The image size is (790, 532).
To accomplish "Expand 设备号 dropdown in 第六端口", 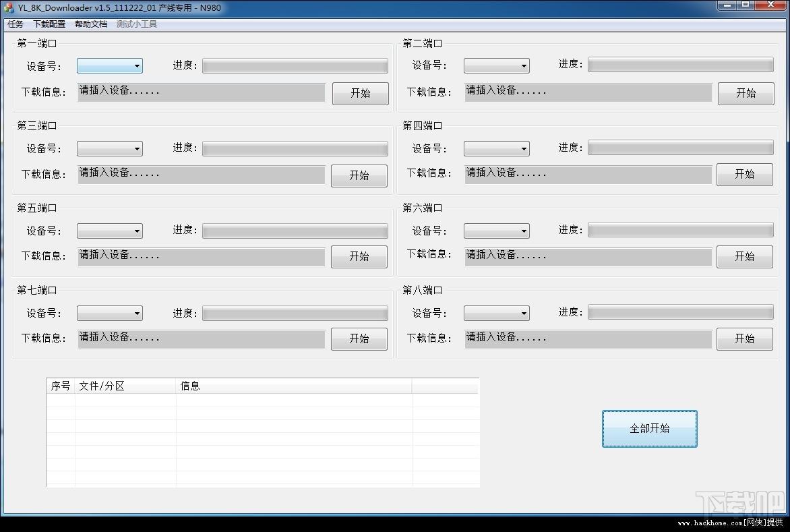I will pyautogui.click(x=496, y=231).
